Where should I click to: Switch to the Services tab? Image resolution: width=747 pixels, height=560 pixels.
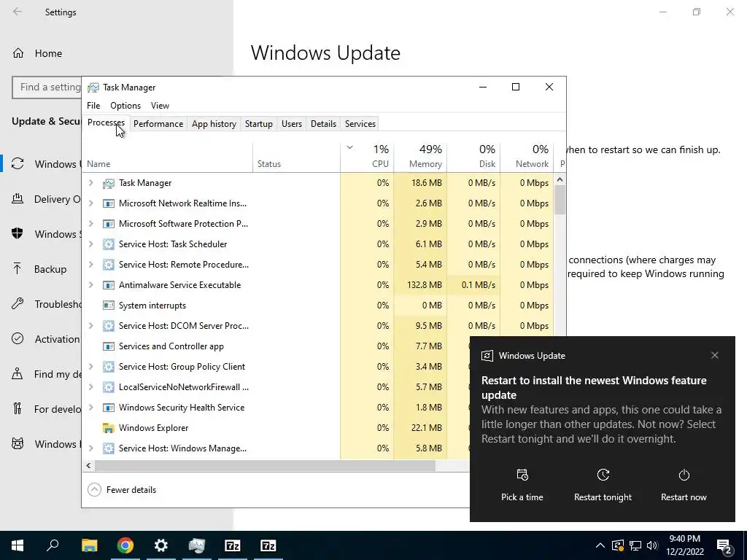[360, 124]
